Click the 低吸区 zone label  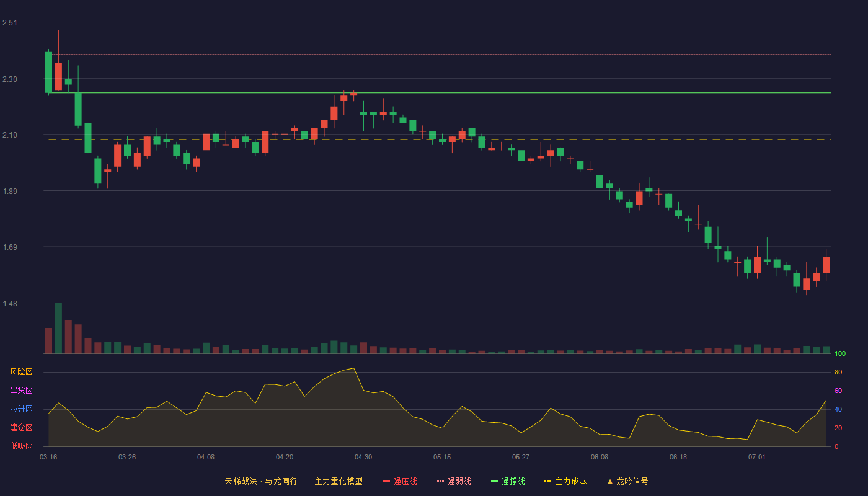[x=21, y=446]
